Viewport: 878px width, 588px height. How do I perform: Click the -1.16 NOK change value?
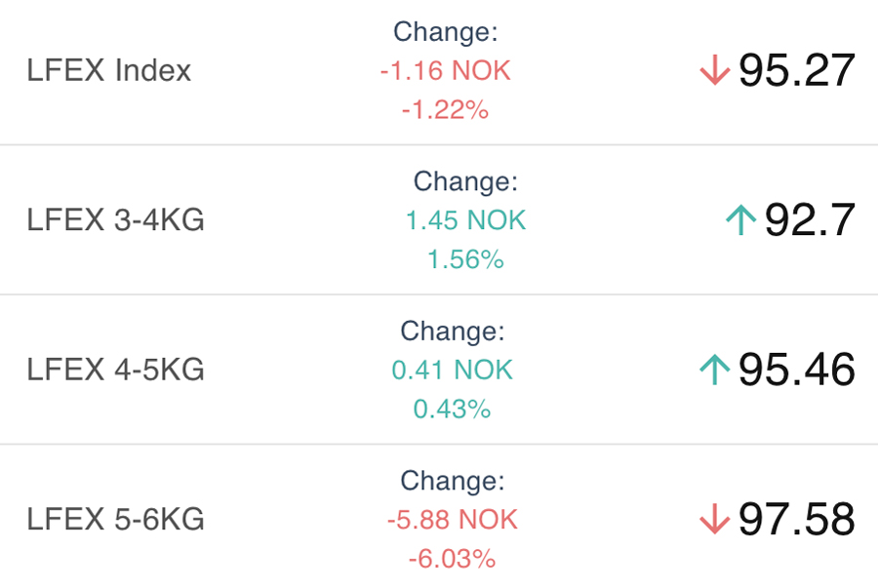tap(445, 71)
